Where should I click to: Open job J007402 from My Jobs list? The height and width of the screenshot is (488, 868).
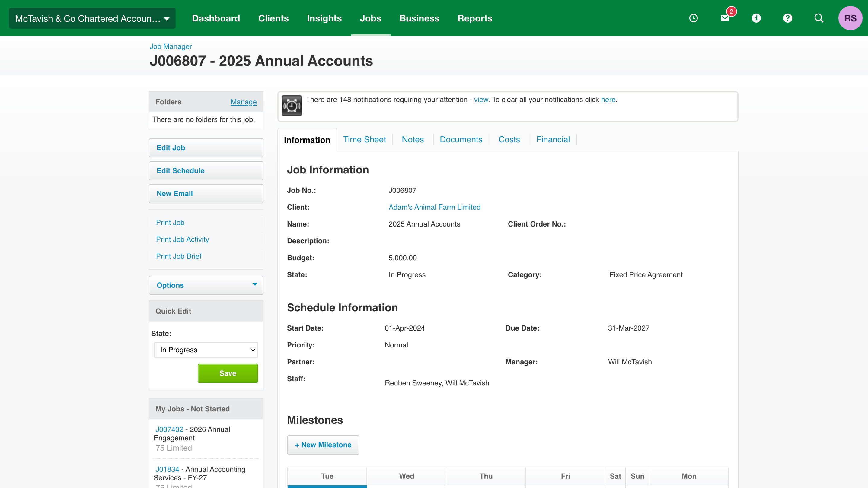[x=169, y=429]
